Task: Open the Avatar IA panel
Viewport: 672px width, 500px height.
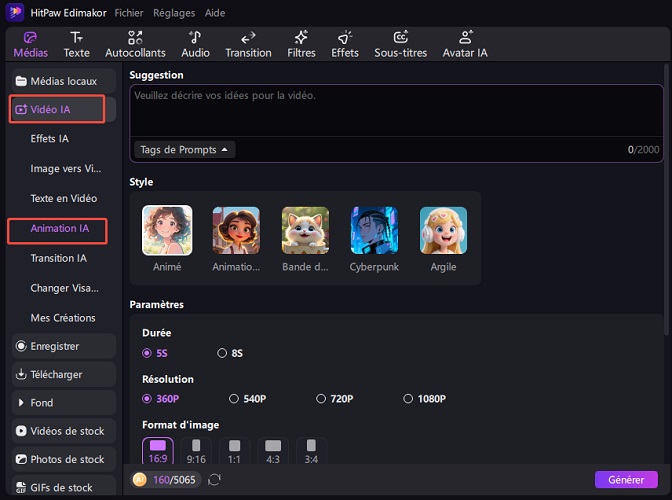Action: coord(465,44)
